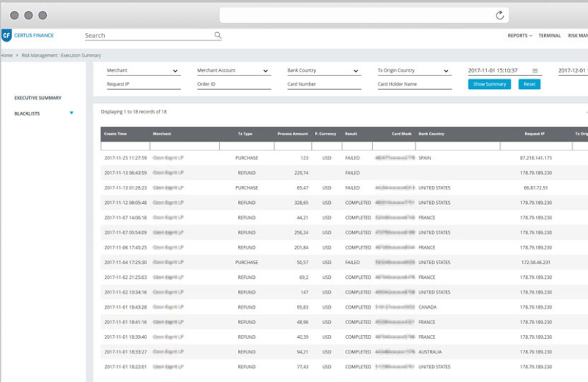Focus the Request IP input field

(x=144, y=84)
